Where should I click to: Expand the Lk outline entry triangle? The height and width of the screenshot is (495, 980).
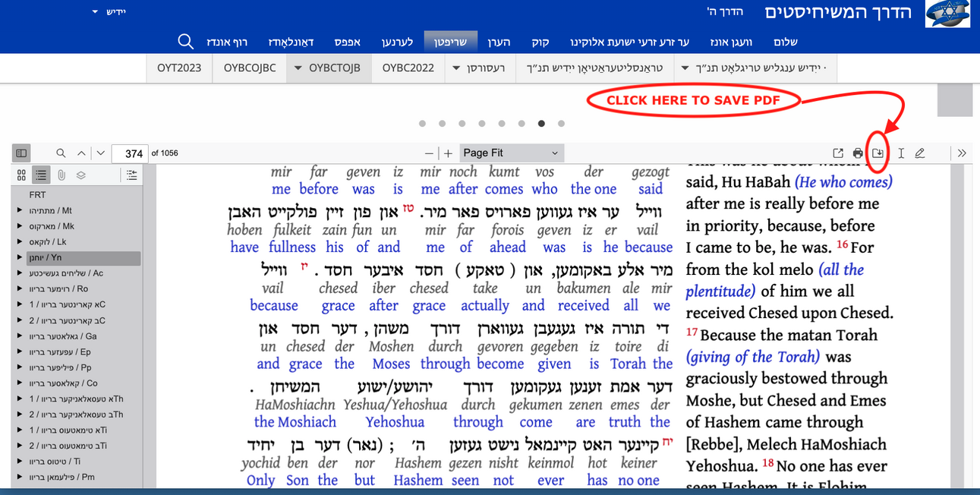pyautogui.click(x=19, y=242)
